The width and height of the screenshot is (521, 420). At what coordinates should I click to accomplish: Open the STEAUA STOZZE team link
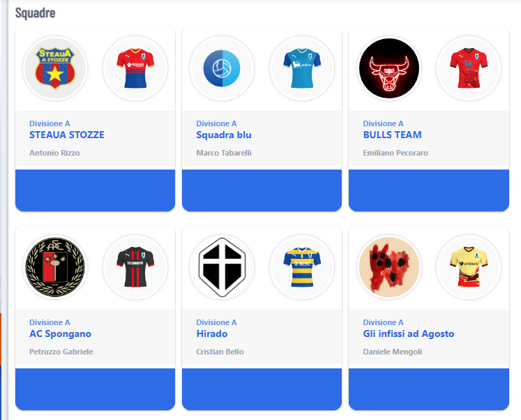point(67,135)
